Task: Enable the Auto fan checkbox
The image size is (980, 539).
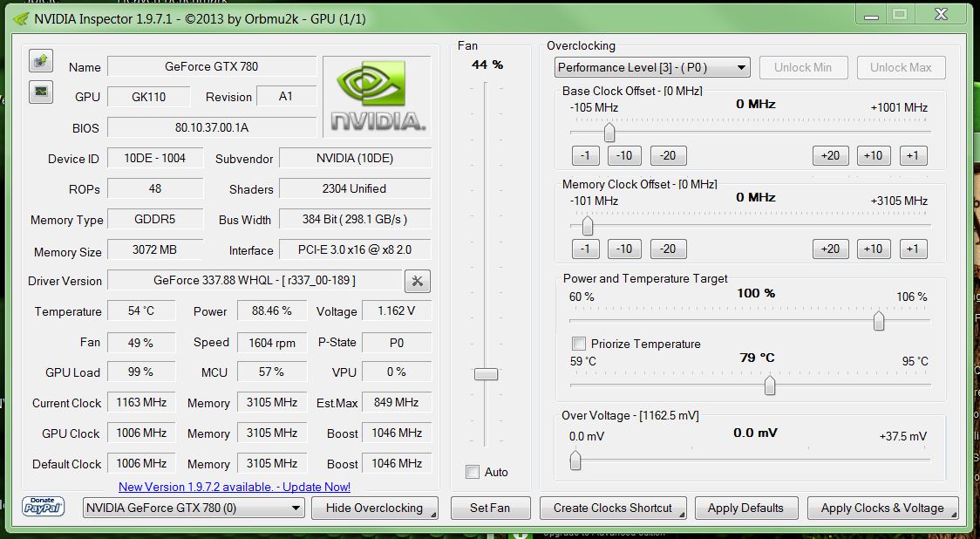Action: point(473,472)
